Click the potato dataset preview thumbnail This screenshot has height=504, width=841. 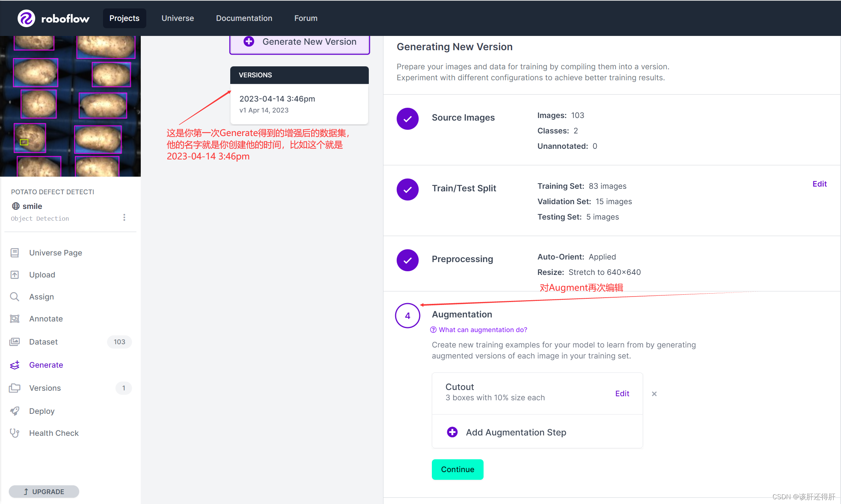(x=70, y=106)
